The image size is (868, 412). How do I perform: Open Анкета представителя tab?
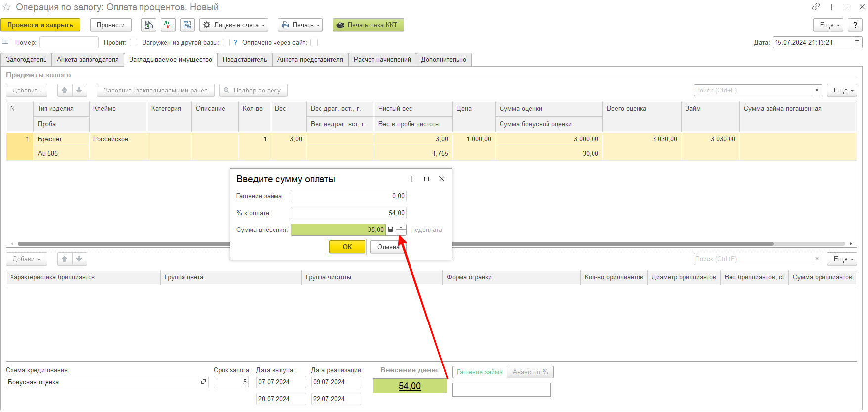310,60
